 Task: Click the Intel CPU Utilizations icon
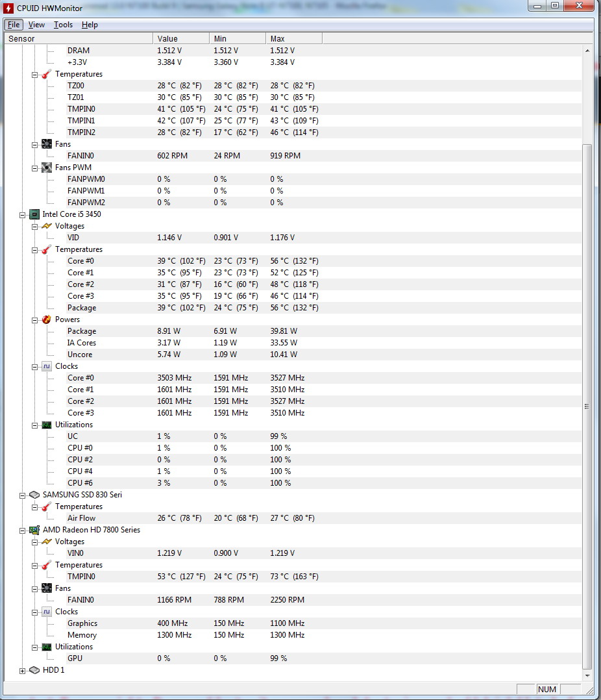point(46,425)
